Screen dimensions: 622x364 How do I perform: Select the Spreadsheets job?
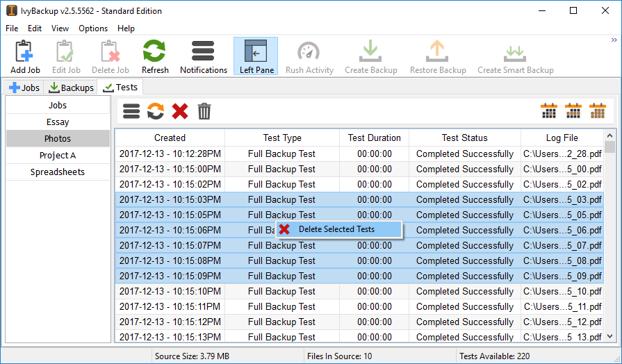pos(58,172)
